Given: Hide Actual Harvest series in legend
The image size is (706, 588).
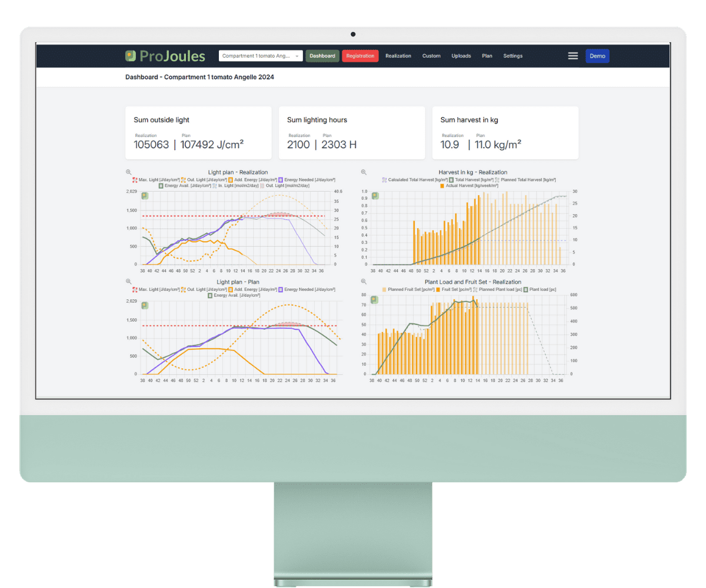Looking at the screenshot, I should (x=468, y=185).
